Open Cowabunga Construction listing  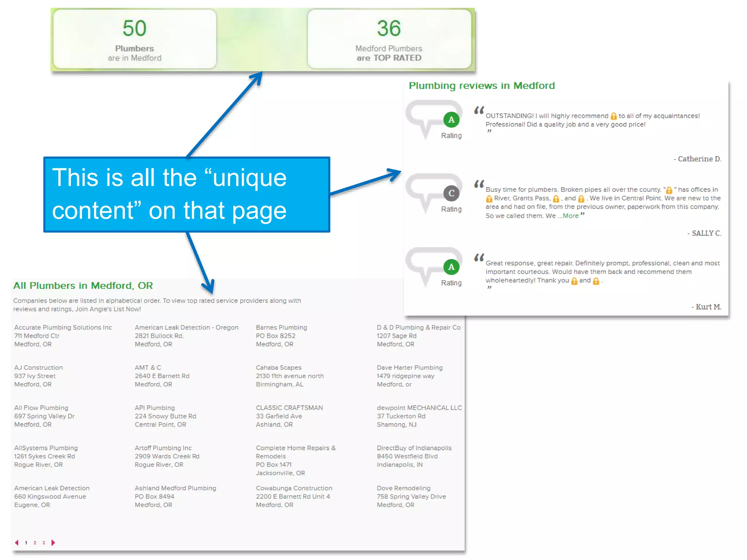point(294,488)
